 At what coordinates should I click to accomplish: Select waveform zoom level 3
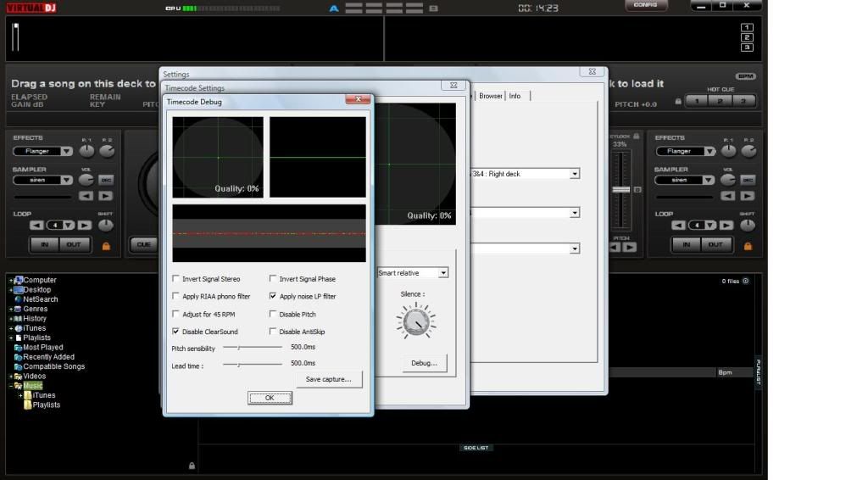747,47
